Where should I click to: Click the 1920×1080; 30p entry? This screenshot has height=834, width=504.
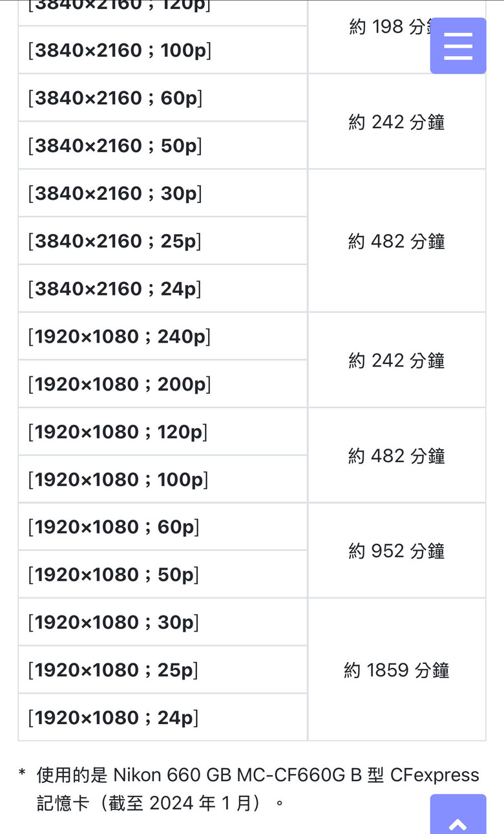pos(163,623)
